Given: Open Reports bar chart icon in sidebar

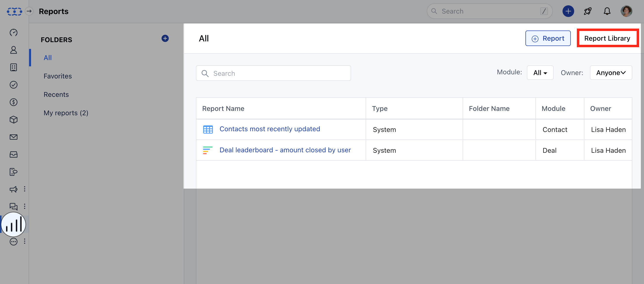Looking at the screenshot, I should 14,224.
